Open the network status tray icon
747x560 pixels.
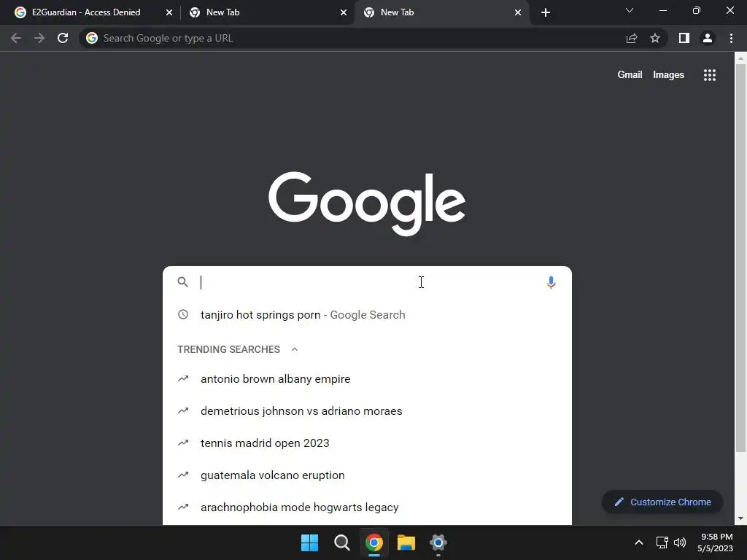(x=662, y=542)
